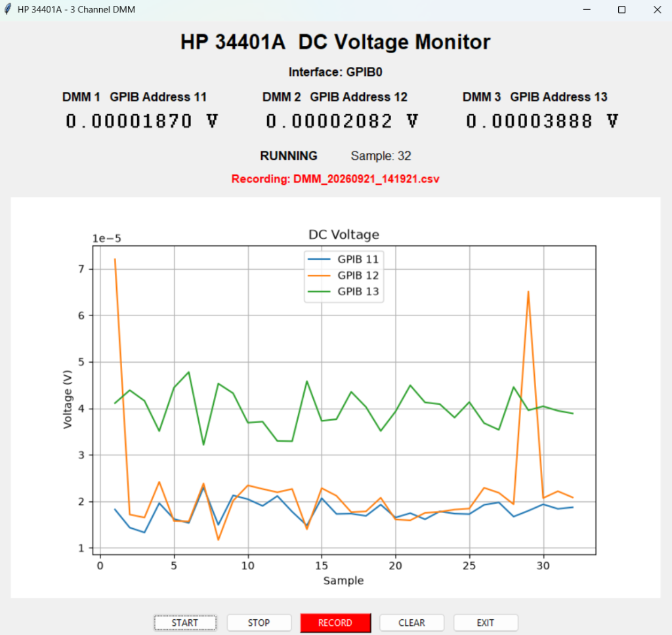Click the 'Sample' x-axis label

(343, 581)
